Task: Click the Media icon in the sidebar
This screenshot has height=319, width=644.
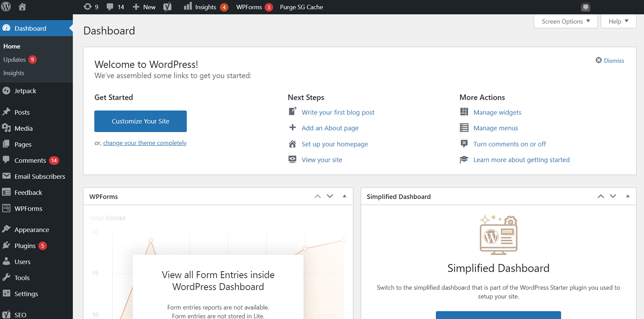Action: [6, 128]
